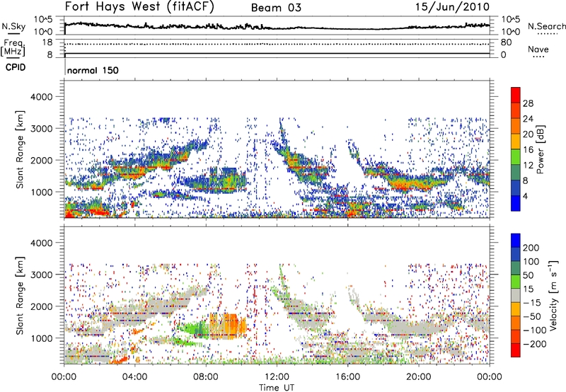Click the blue top of the Velocity color bar
566x392 pixels.
click(516, 241)
